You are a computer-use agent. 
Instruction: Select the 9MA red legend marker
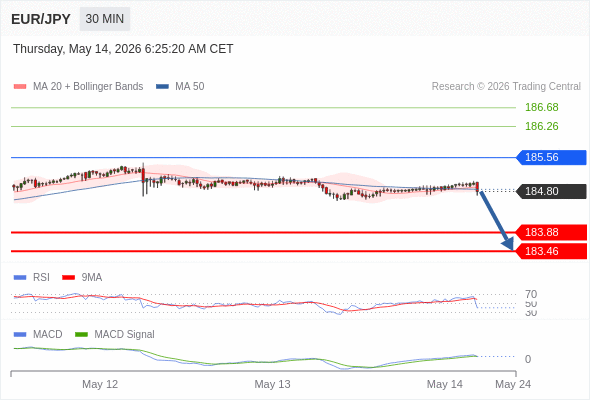click(x=68, y=278)
